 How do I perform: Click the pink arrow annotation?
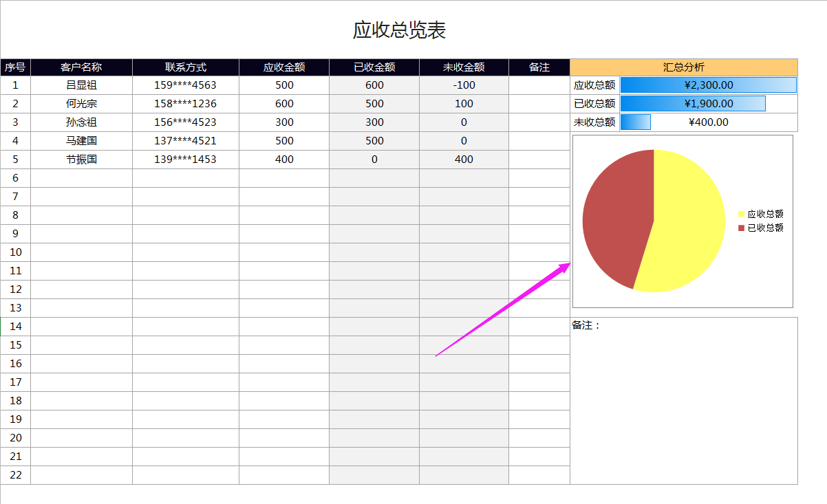pyautogui.click(x=502, y=309)
